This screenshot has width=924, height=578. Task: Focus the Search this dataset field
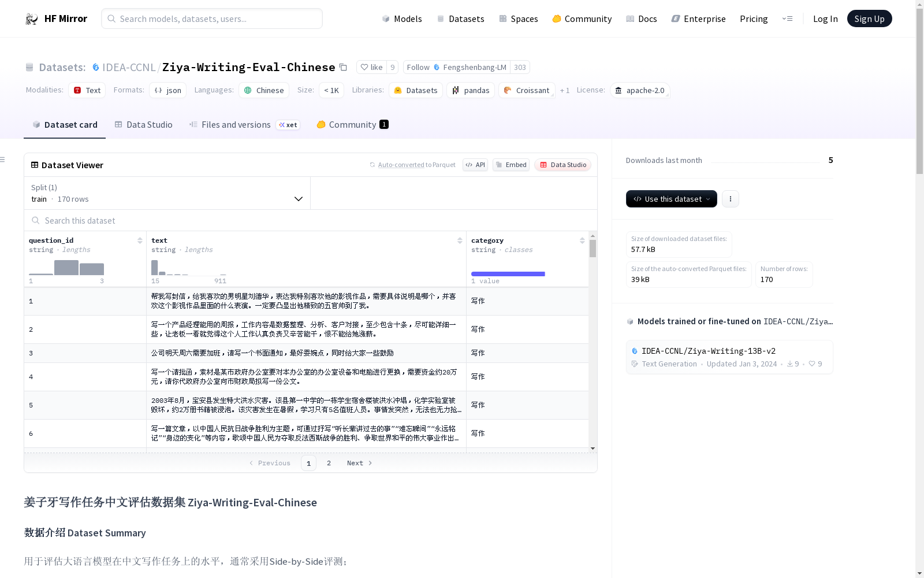311,220
